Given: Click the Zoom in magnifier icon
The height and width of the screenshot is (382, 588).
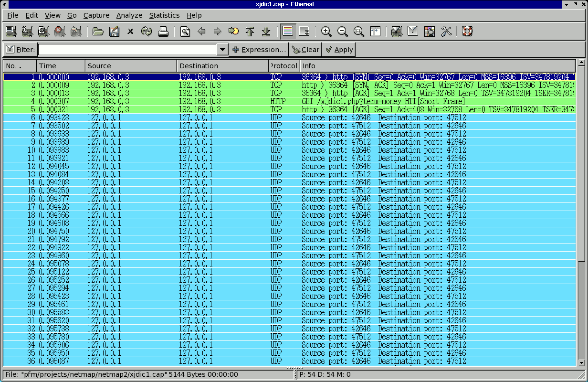Looking at the screenshot, I should point(326,32).
